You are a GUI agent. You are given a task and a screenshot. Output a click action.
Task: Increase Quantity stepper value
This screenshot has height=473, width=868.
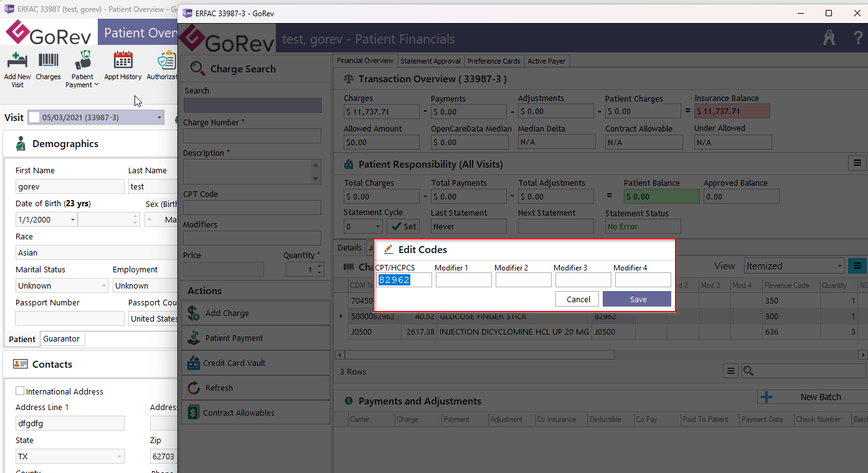tap(320, 266)
